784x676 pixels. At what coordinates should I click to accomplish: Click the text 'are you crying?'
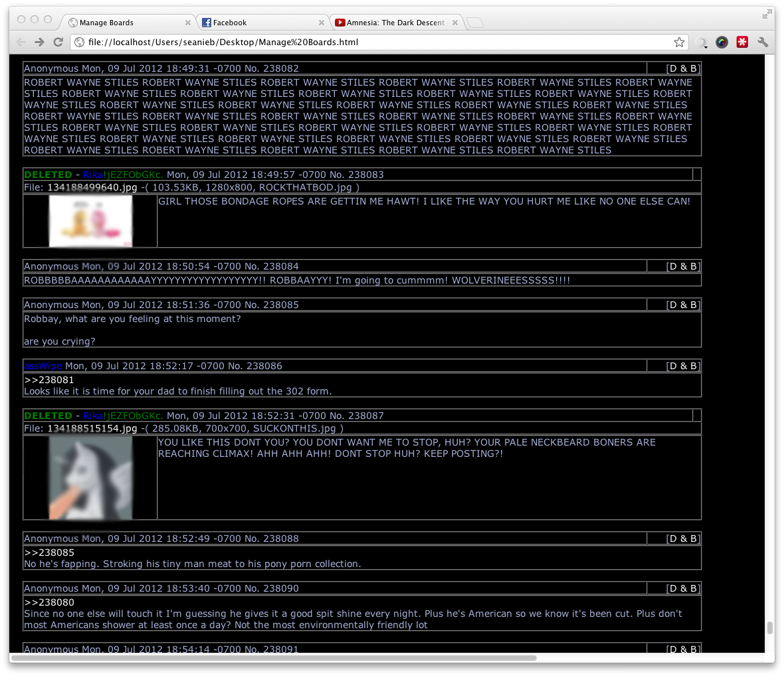click(60, 341)
